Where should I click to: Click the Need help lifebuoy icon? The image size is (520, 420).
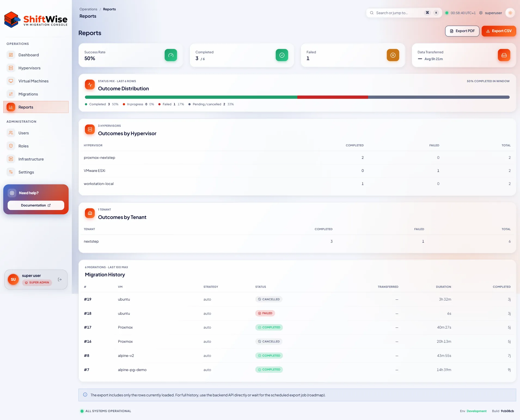[x=12, y=193]
